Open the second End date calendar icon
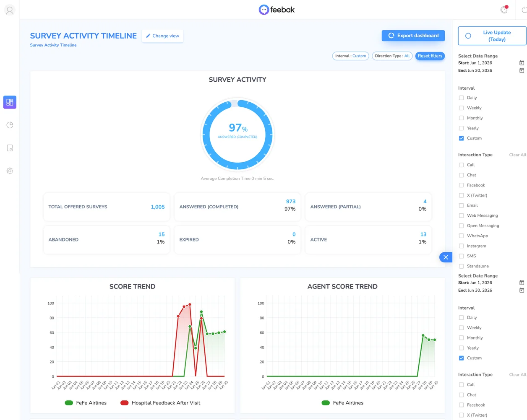The height and width of the screenshot is (420, 527). point(522,290)
